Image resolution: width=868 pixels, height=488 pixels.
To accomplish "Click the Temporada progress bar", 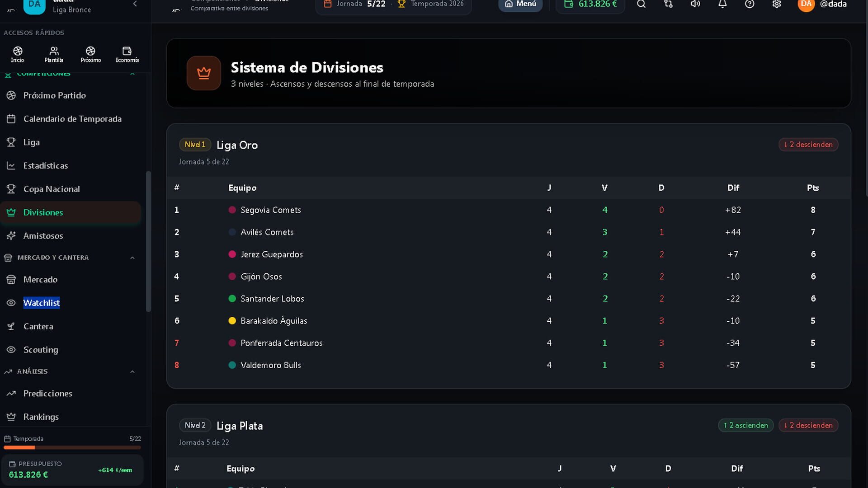I will 72,447.
